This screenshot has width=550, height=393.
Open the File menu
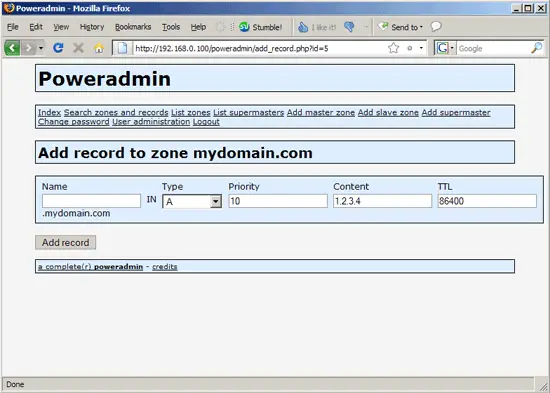click(13, 27)
